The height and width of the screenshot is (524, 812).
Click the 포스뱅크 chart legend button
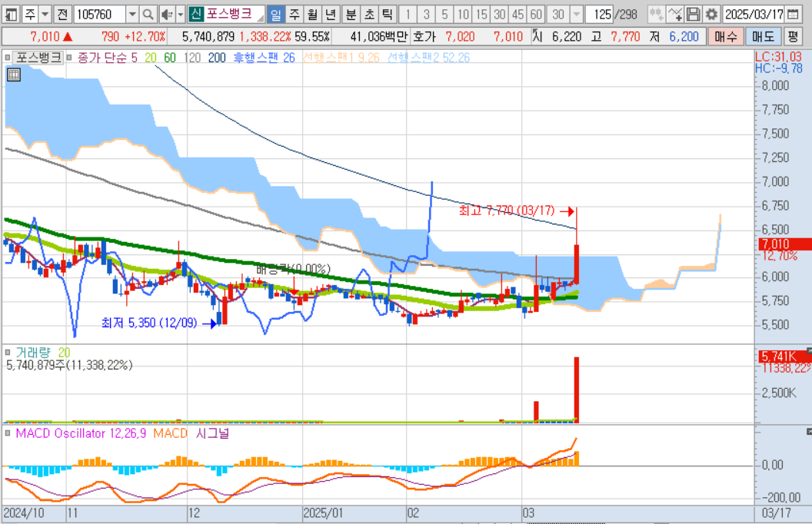(38, 58)
